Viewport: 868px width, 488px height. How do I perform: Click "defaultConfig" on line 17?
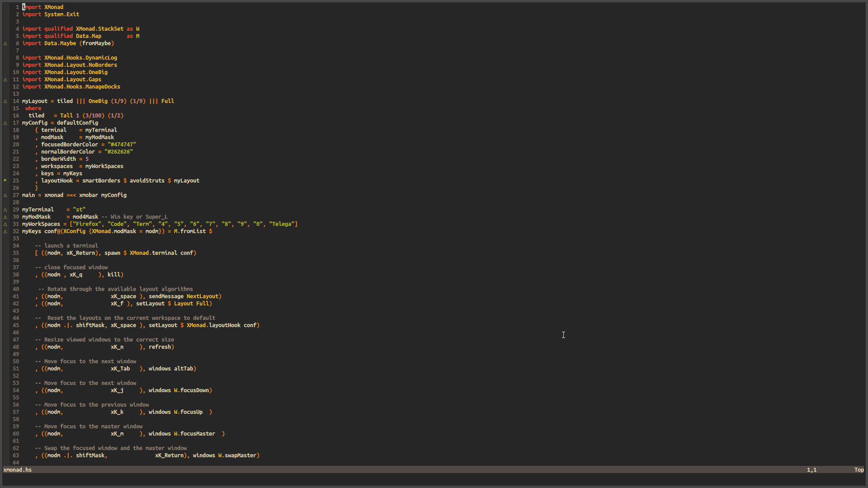point(77,123)
